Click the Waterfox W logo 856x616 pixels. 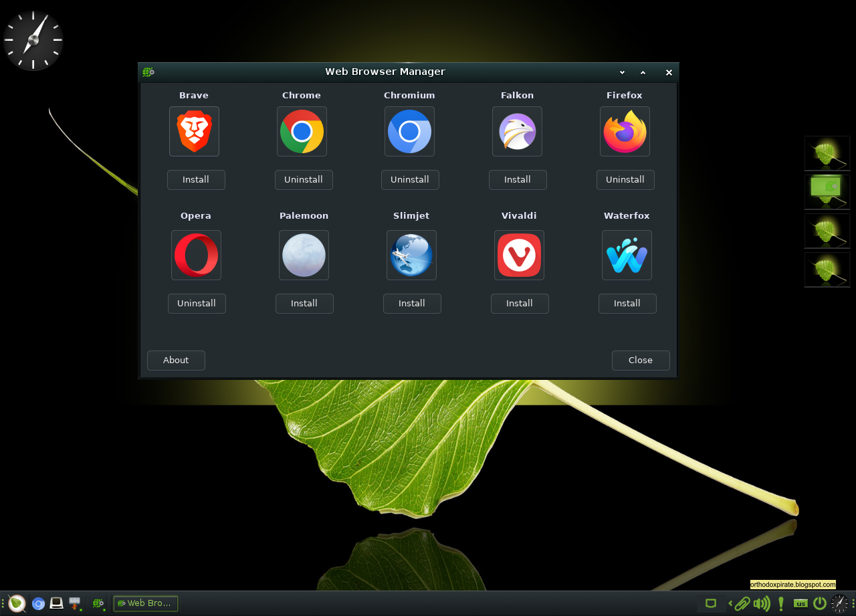click(x=627, y=255)
